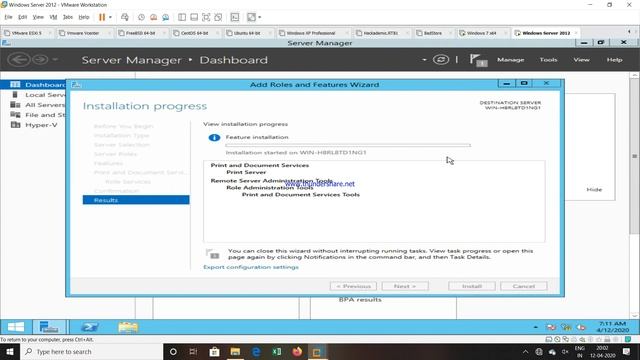Open the VMware File menu

pos(9,17)
